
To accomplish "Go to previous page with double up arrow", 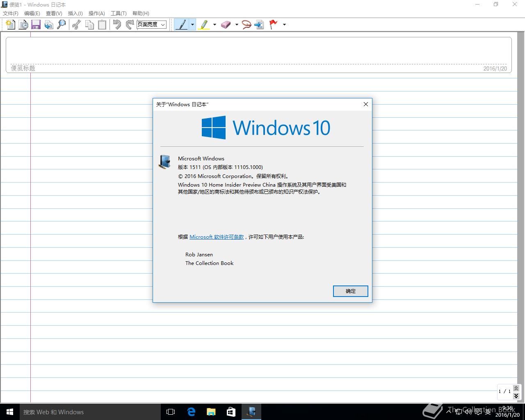I will [x=516, y=388].
